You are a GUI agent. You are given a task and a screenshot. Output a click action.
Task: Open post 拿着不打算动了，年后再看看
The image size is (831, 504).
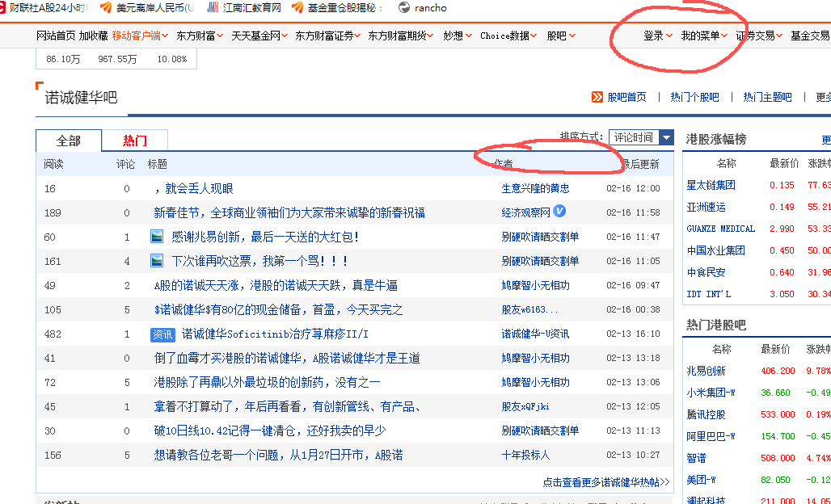288,406
